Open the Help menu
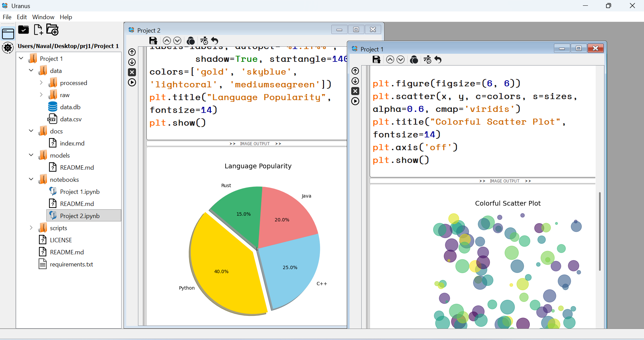Image resolution: width=644 pixels, height=340 pixels. pyautogui.click(x=65, y=17)
